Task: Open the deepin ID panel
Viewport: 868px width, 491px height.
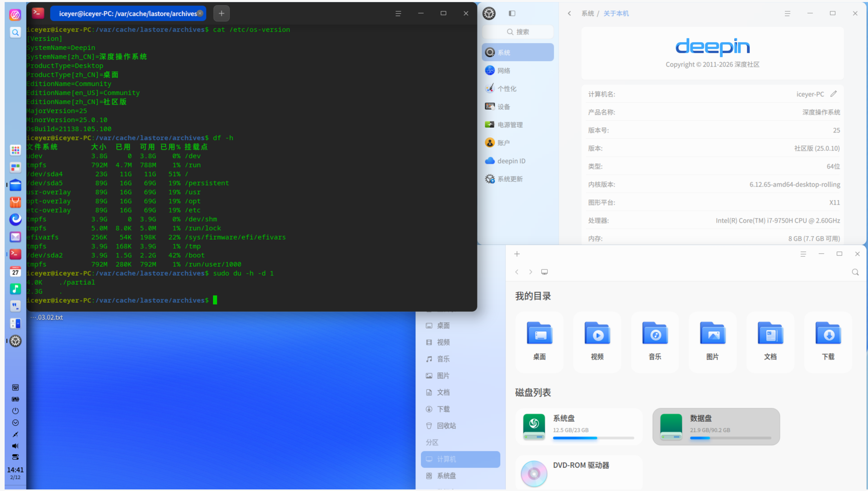Action: (x=511, y=160)
